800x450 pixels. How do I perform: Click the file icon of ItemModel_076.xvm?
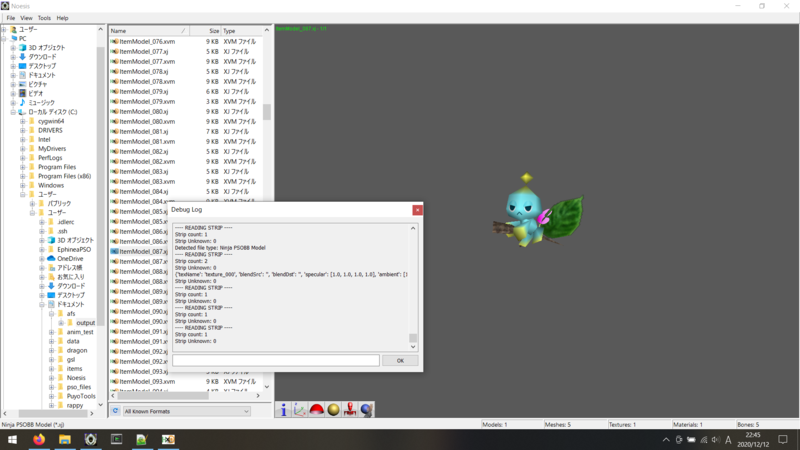pos(115,41)
